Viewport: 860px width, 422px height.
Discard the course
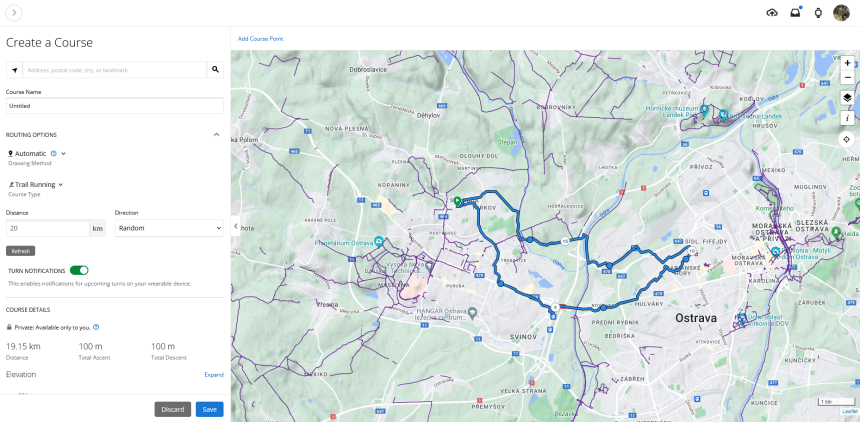172,409
